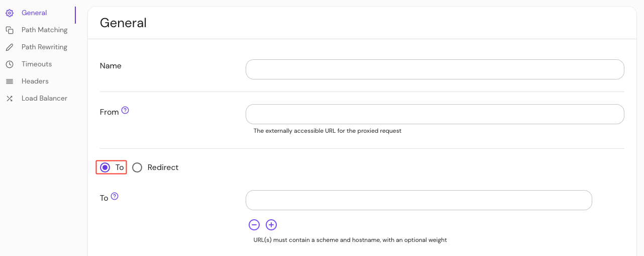This screenshot has width=644, height=256.
Task: Navigate to the Path Rewriting section
Action: [x=44, y=47]
